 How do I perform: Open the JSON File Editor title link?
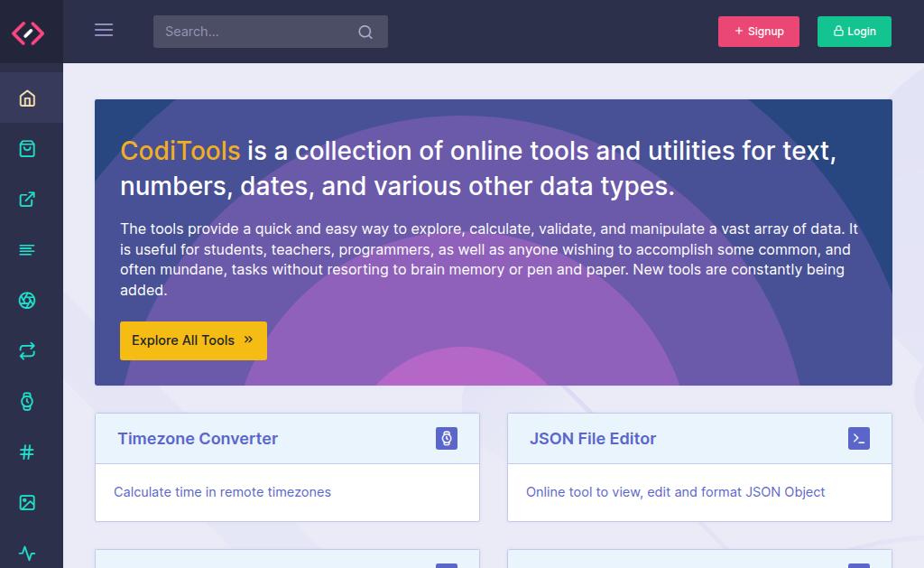592,438
